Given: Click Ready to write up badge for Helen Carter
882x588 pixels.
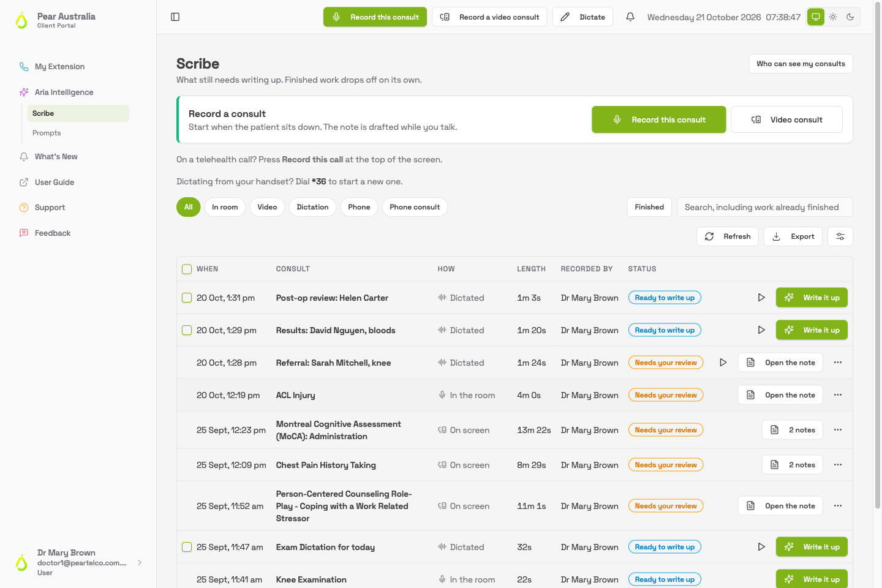Looking at the screenshot, I should coord(665,298).
